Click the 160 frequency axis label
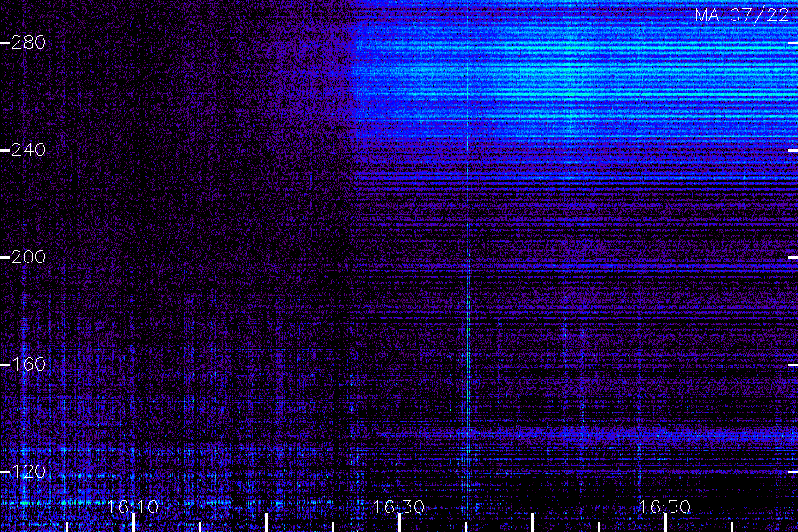Viewport: 798px width, 532px height. coord(28,364)
